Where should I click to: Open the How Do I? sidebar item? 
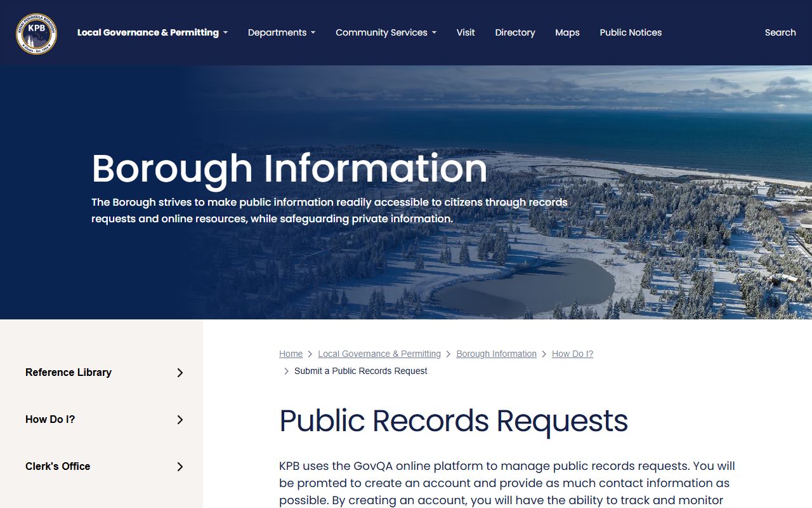tap(50, 419)
